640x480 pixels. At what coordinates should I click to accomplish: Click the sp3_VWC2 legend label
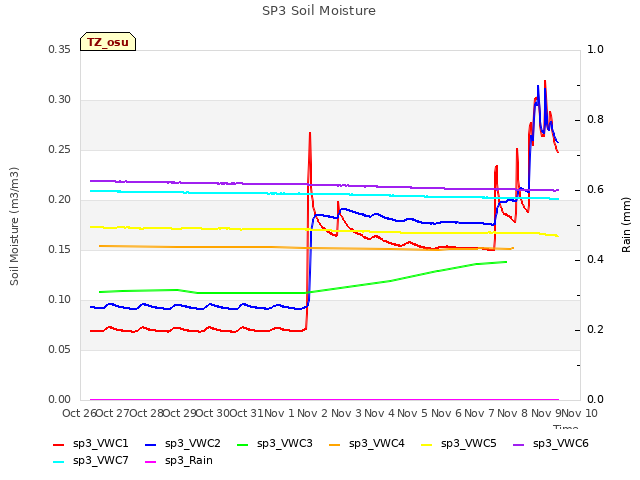coord(193,444)
